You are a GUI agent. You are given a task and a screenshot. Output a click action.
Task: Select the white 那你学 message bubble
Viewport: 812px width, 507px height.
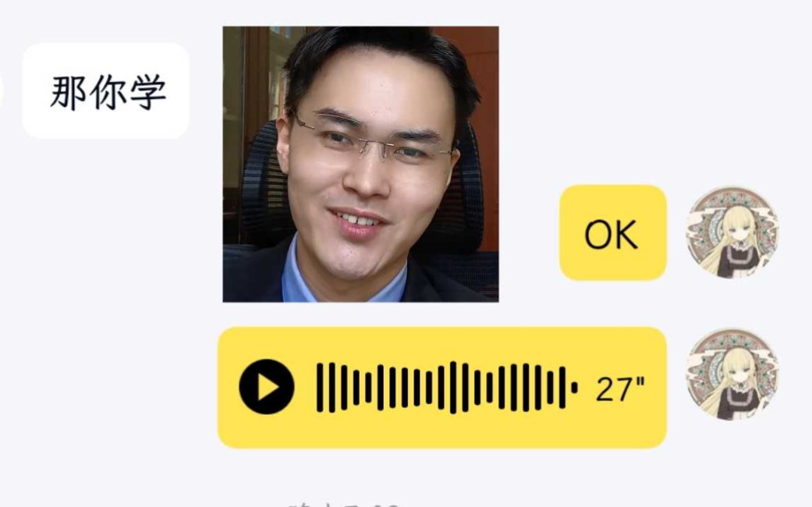[105, 90]
